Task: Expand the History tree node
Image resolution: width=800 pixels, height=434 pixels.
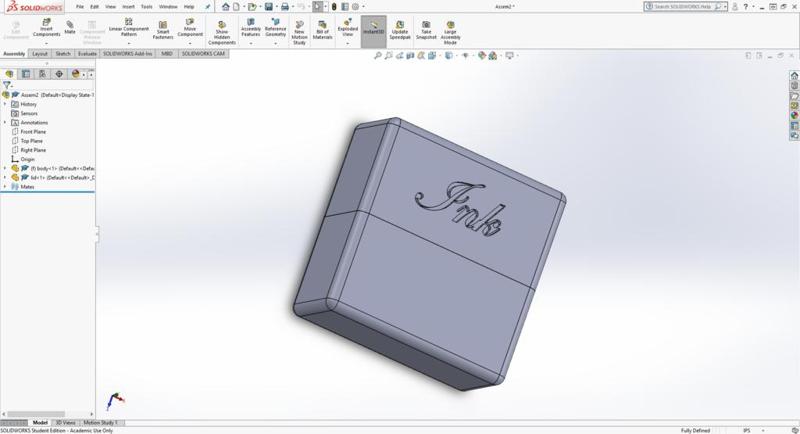Action: coord(5,104)
